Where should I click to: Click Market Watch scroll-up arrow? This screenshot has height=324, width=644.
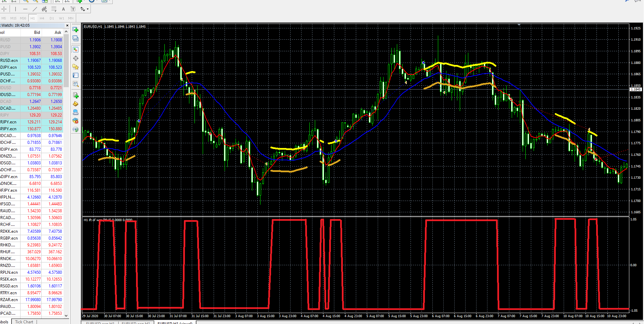click(x=66, y=32)
